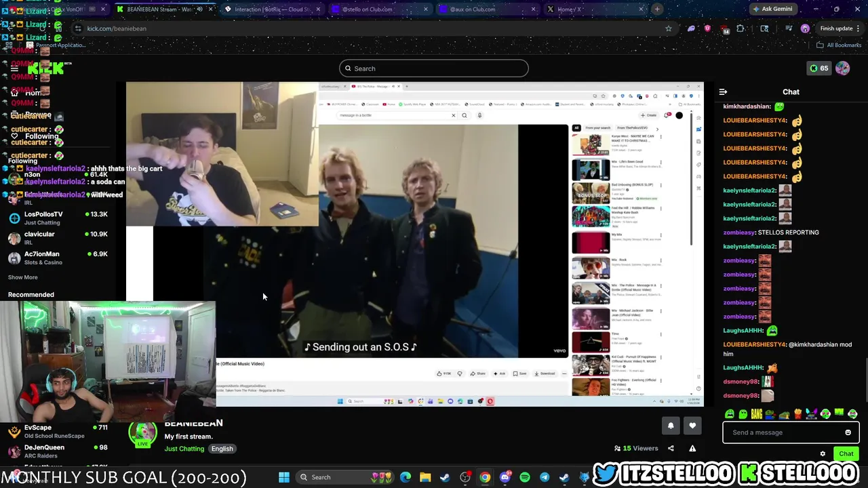Click the Just Chatting category link
868x488 pixels.
pos(184,449)
